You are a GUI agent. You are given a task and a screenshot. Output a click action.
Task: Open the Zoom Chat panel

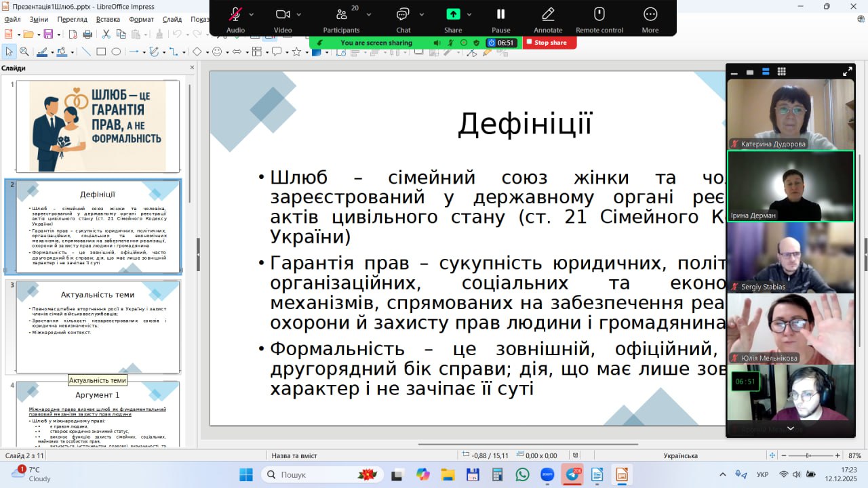[403, 14]
